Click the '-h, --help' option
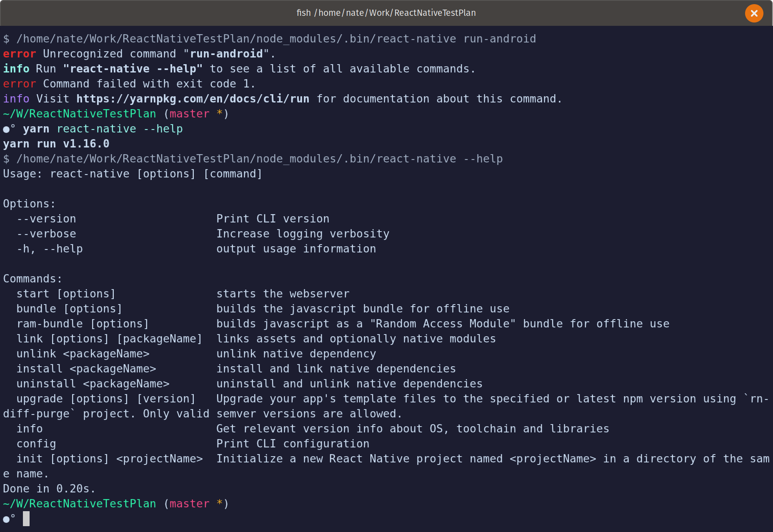Viewport: 773px width, 532px height. pyautogui.click(x=50, y=249)
